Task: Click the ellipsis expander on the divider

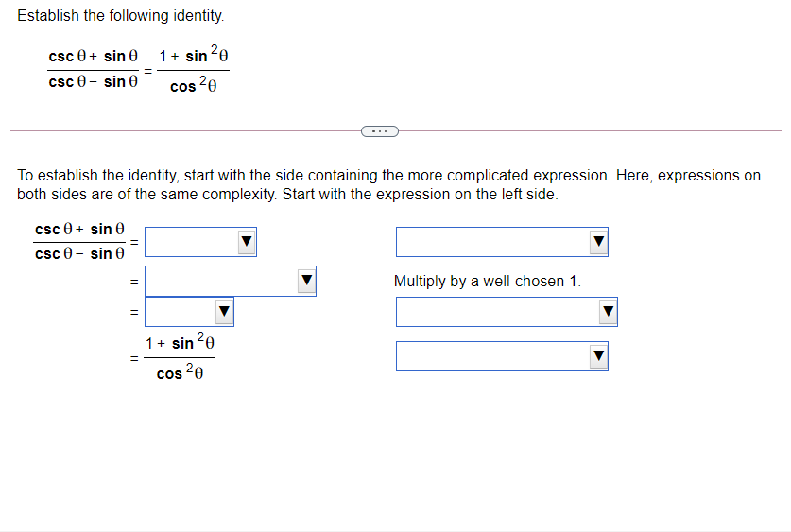Action: [x=380, y=131]
